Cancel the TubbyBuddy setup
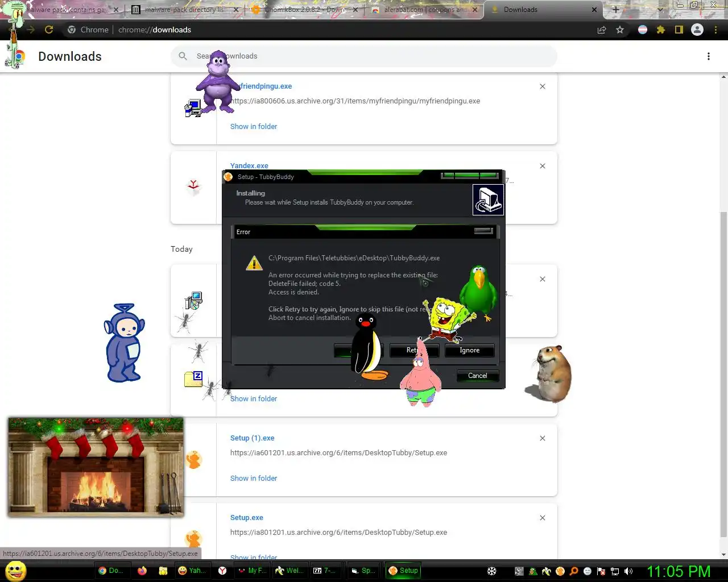The width and height of the screenshot is (728, 582). click(x=478, y=376)
